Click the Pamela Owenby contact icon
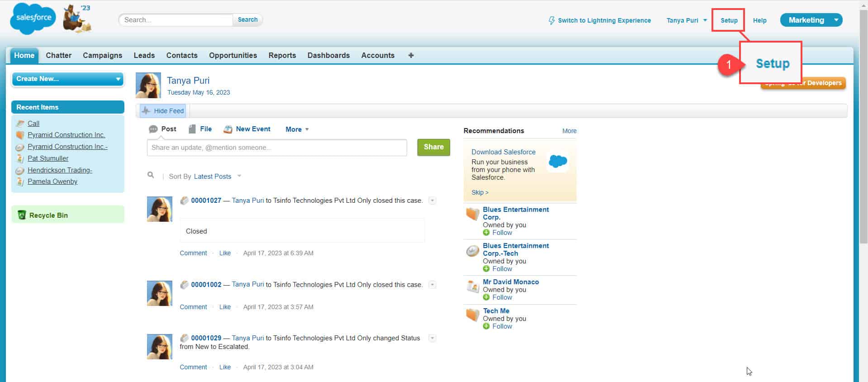Screen dimensions: 868x382 tap(20, 181)
